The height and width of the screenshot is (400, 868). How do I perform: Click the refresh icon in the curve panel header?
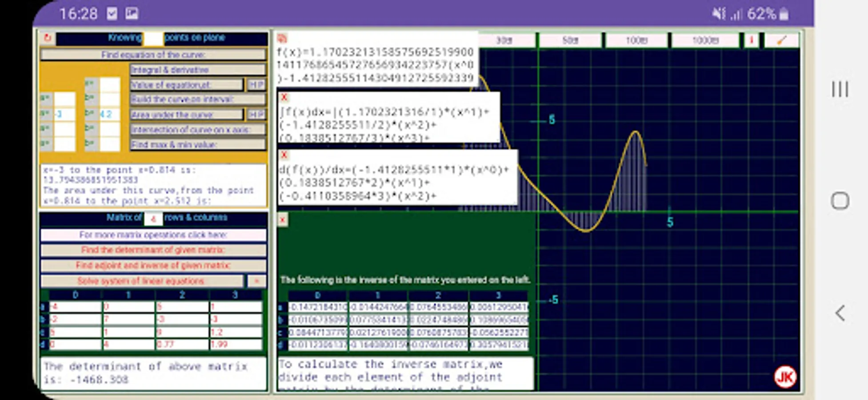[48, 39]
